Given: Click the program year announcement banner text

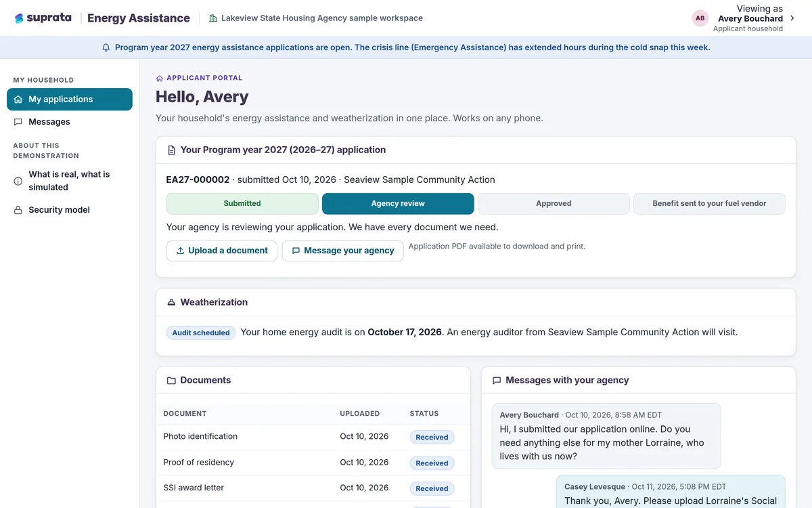Looking at the screenshot, I should tap(412, 47).
